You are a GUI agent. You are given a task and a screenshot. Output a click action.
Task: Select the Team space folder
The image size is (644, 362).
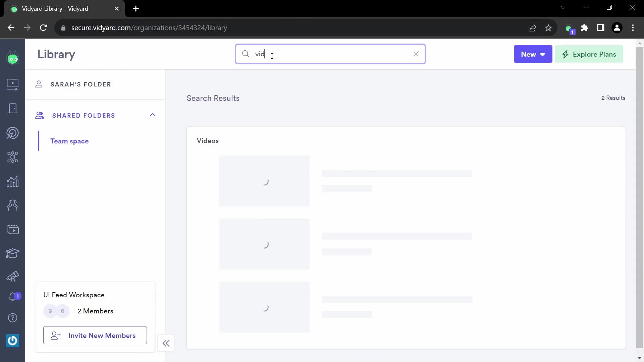[69, 141]
